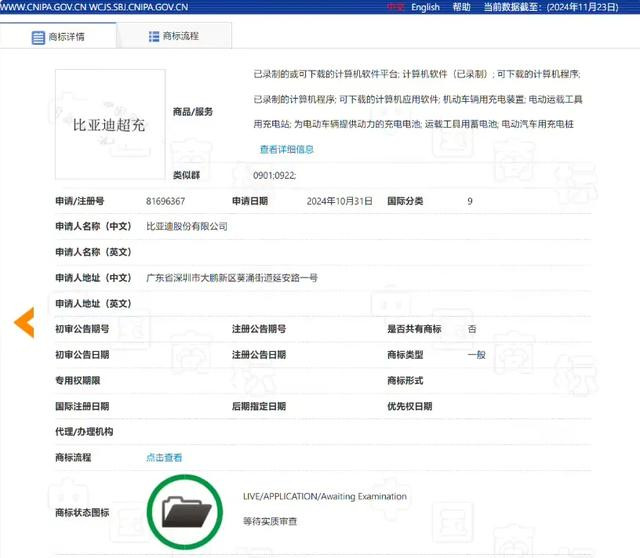Open the 帮助 help link
The image size is (640, 558).
(462, 7)
